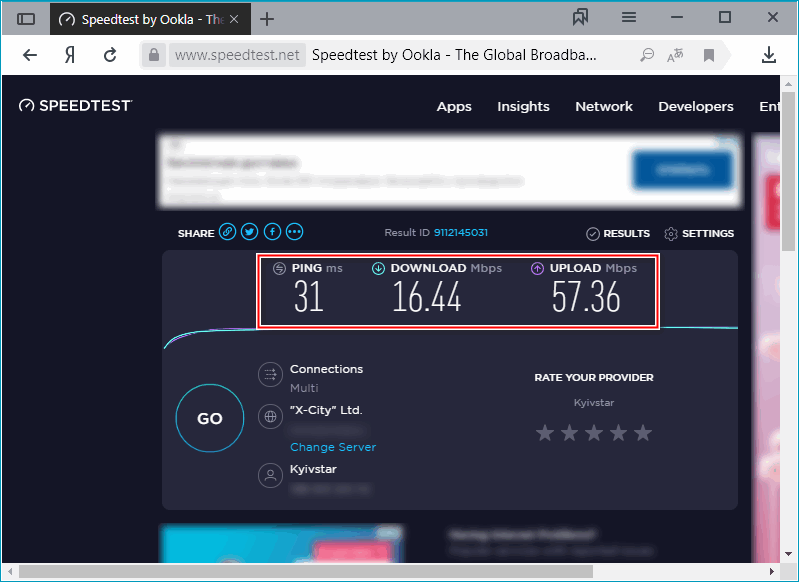
Task: Open the RESULTS history button
Action: point(618,233)
